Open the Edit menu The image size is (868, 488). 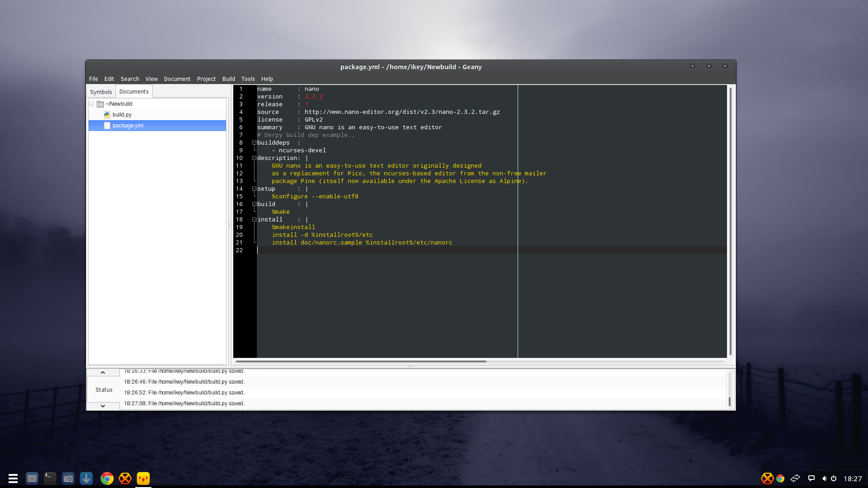109,79
